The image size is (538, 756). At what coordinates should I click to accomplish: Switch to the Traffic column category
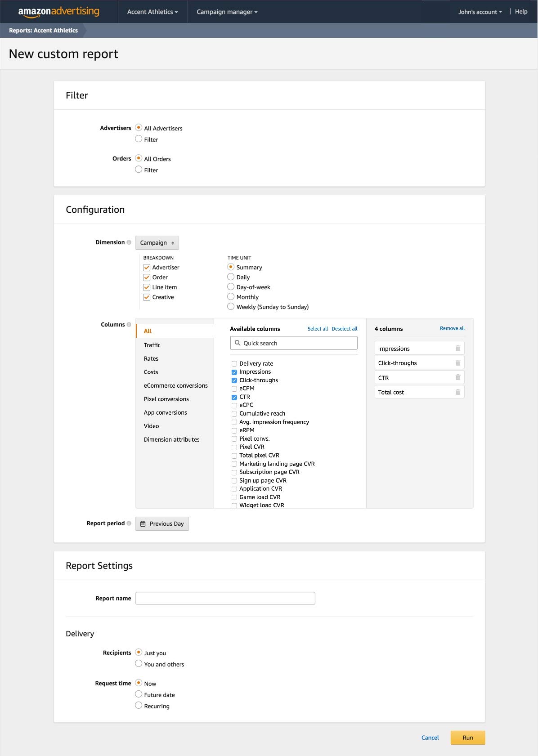pos(152,345)
